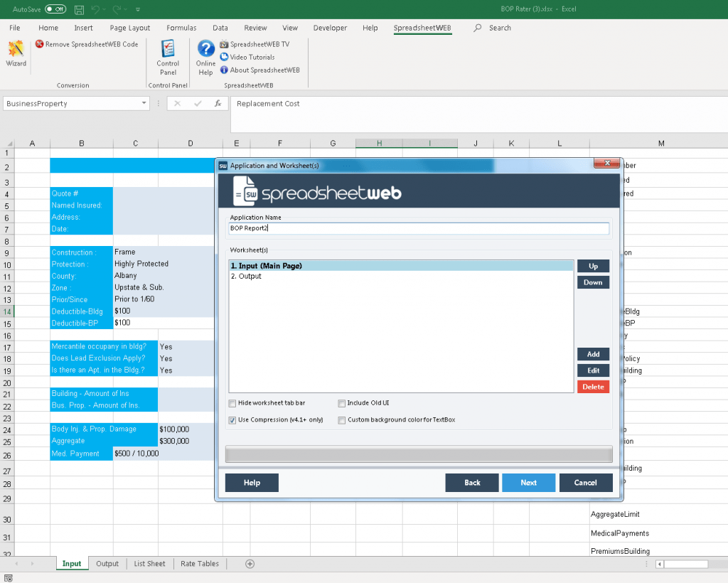Click row header 14
This screenshot has width=728, height=583.
click(7, 311)
